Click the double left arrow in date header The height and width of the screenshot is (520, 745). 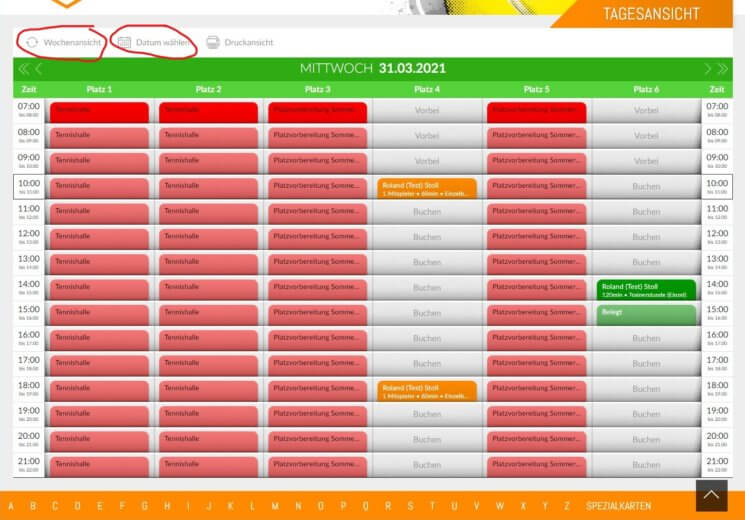(24, 69)
